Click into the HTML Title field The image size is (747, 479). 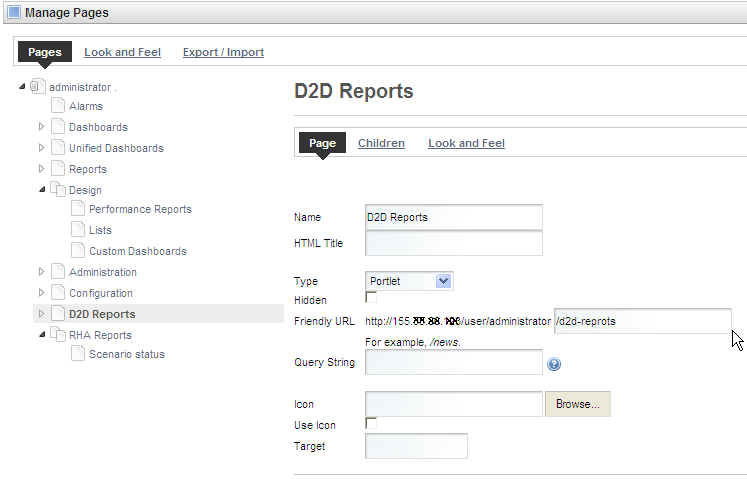(x=454, y=244)
